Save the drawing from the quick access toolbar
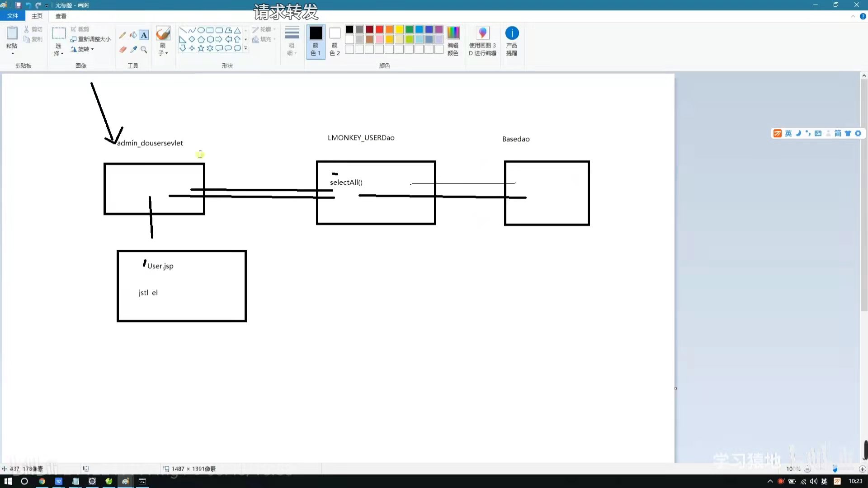Screen dimensions: 868x488 [18, 5]
